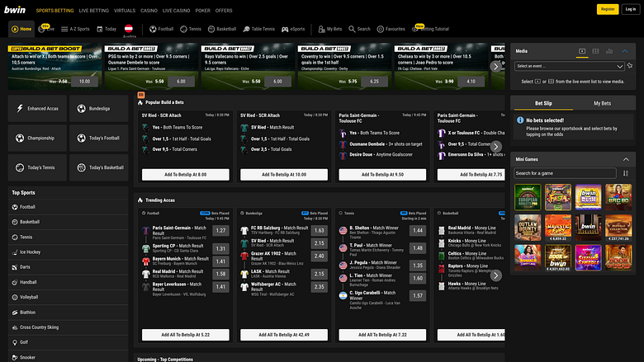Screen dimensions: 644x362
Task: Open Virtuals menu
Action: point(125,11)
